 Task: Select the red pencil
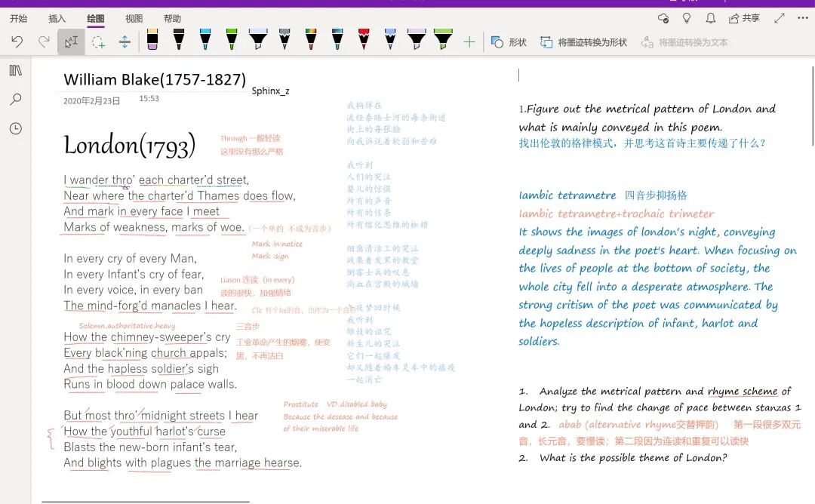tap(364, 39)
